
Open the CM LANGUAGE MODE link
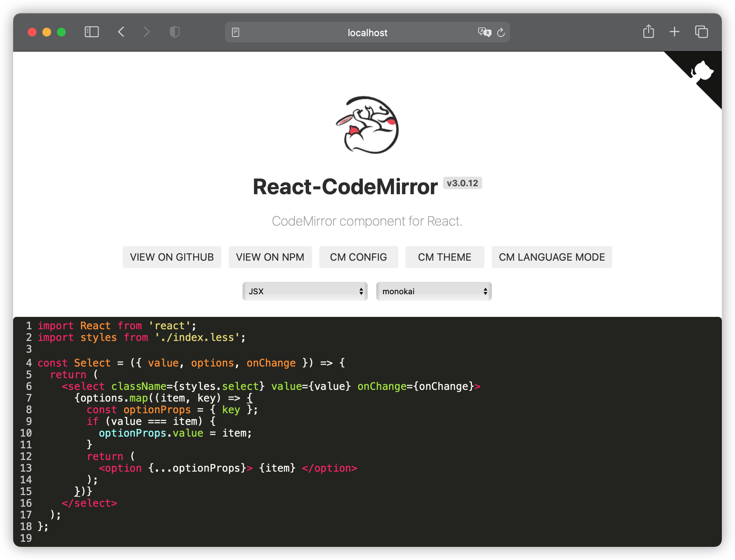552,257
